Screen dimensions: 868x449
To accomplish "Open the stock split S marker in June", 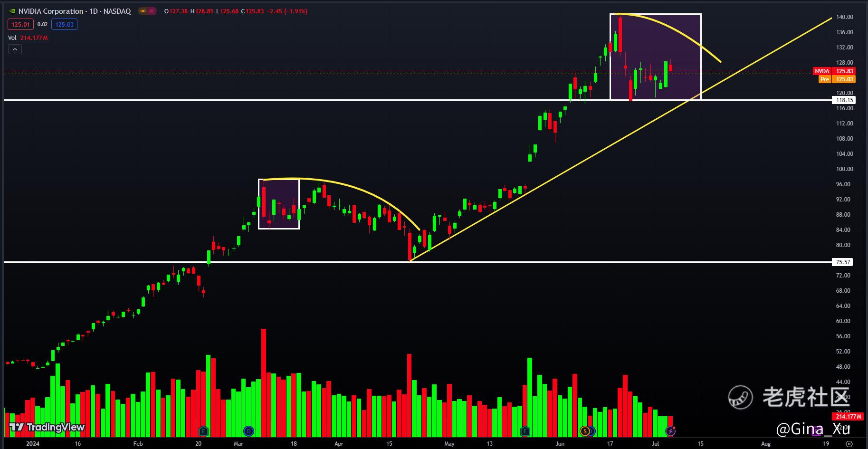I will (585, 431).
